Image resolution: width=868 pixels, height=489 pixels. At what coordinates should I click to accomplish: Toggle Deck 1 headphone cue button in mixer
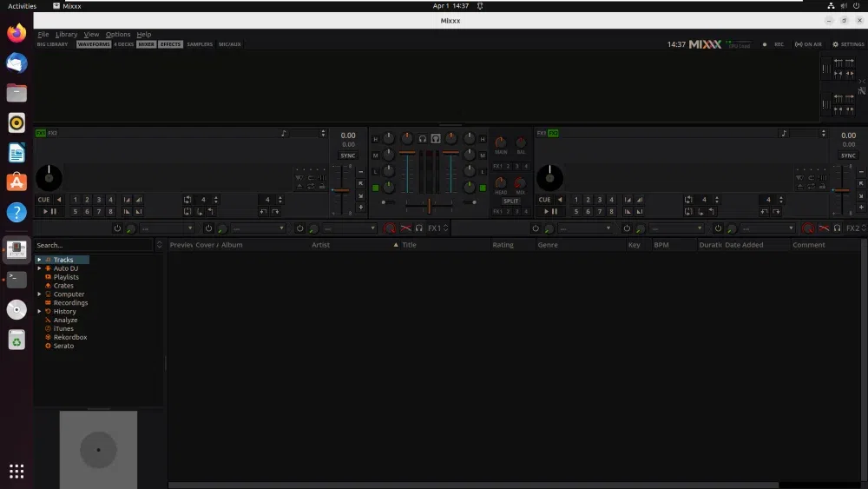[x=423, y=138]
